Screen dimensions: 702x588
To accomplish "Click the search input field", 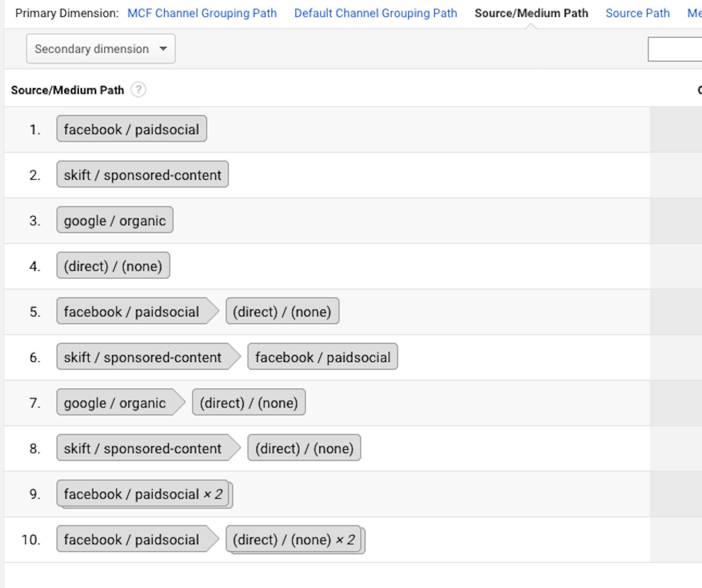I will (x=675, y=49).
